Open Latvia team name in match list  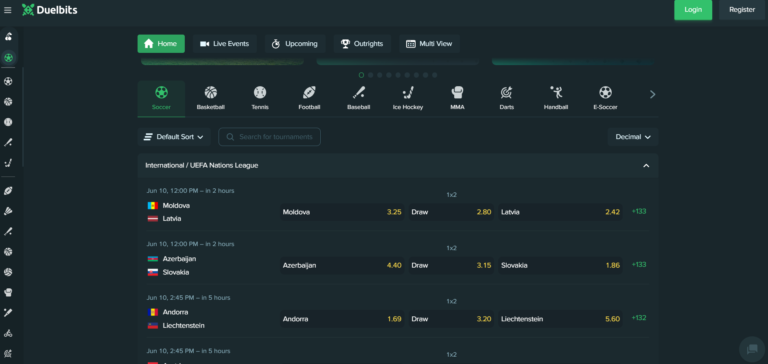[x=172, y=218]
